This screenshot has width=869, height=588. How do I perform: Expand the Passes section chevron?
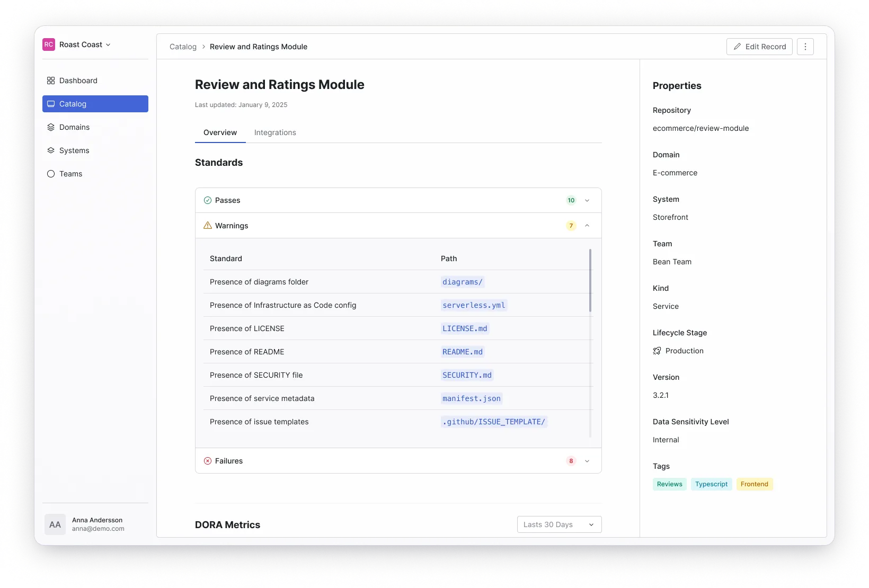(587, 200)
